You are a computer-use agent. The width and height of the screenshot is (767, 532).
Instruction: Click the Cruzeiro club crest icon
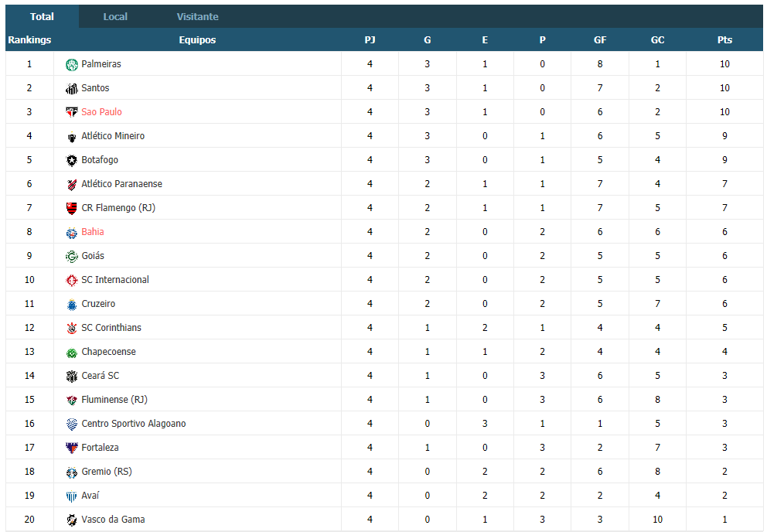[72, 305]
